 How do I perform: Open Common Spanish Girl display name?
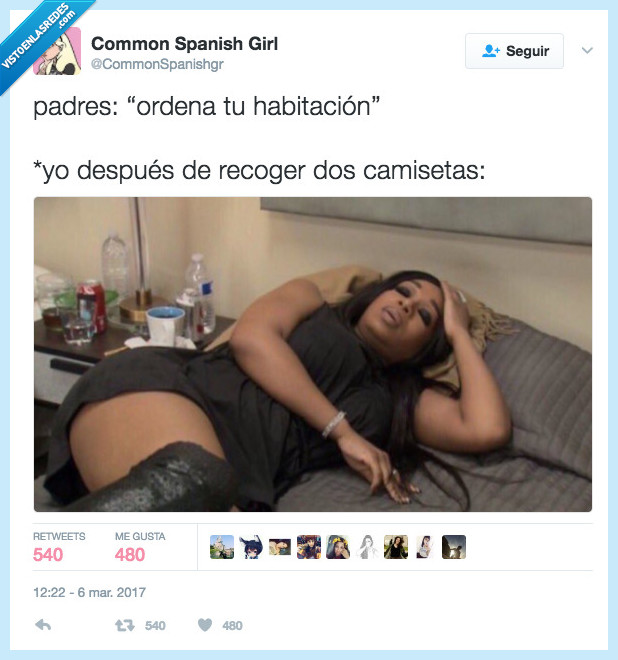pos(184,43)
